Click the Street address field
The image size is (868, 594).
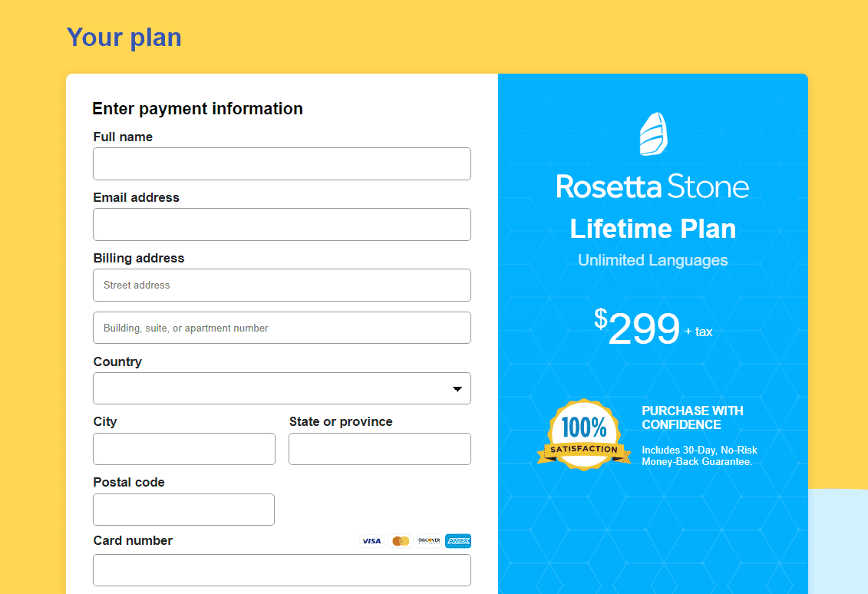click(282, 285)
